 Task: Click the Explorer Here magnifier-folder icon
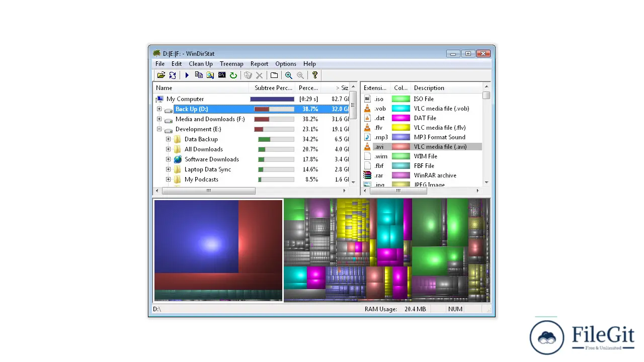pyautogui.click(x=210, y=75)
